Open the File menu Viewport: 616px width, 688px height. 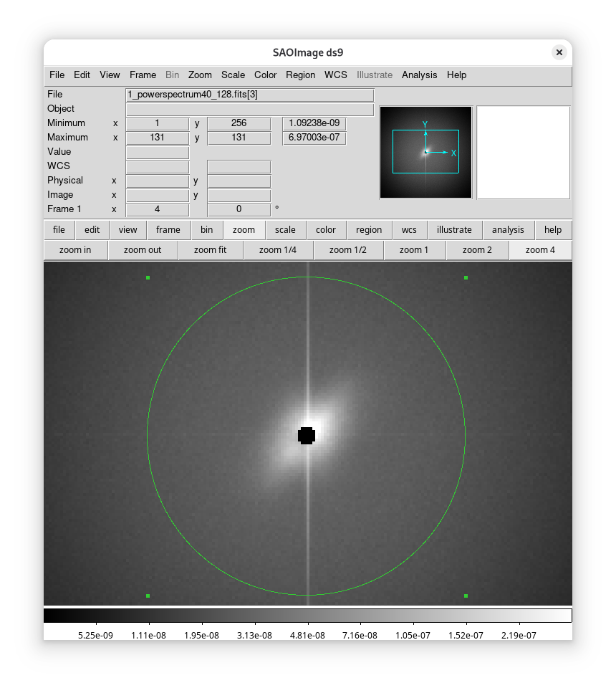click(57, 75)
